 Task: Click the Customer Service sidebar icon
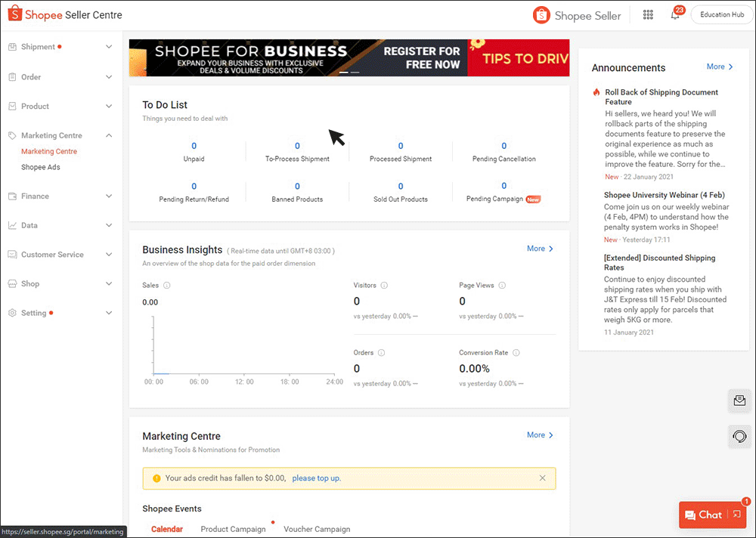point(13,255)
